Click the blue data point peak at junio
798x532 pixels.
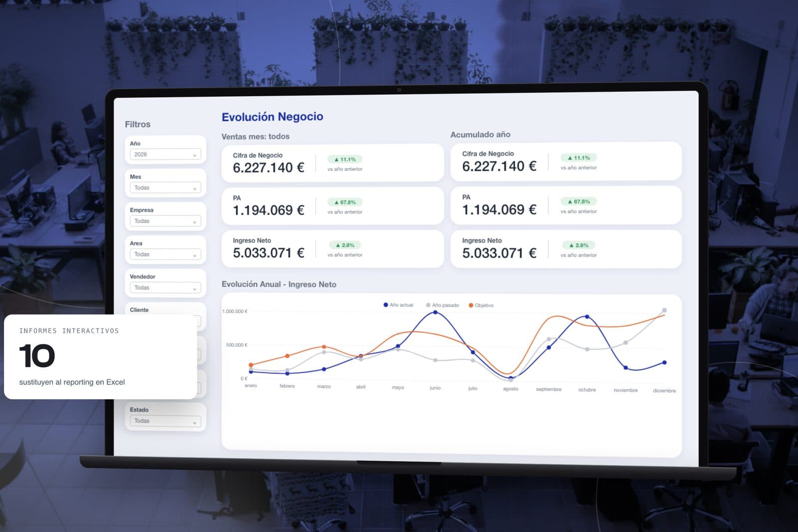[x=435, y=313]
